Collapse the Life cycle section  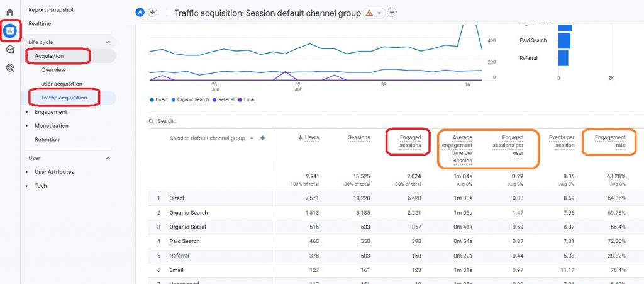pyautogui.click(x=108, y=42)
